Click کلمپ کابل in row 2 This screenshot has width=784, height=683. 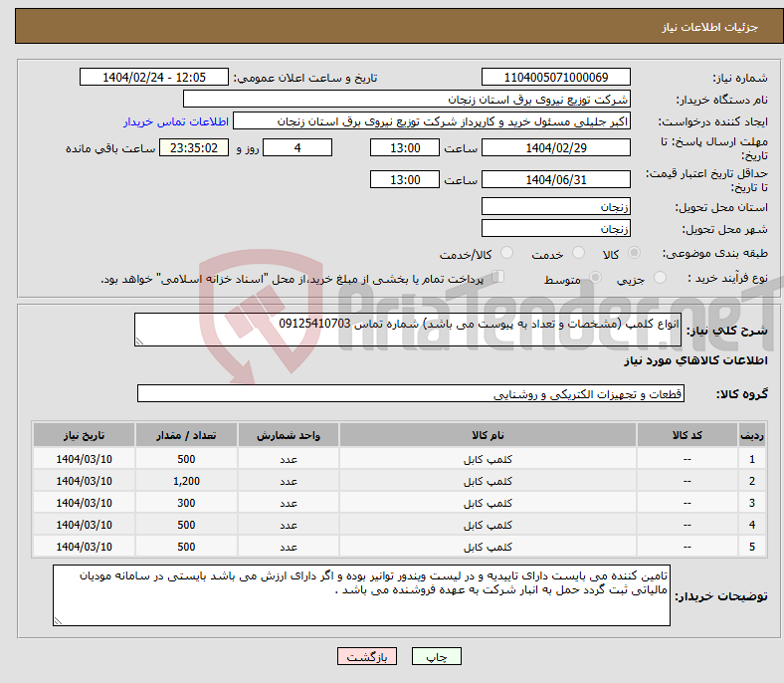click(488, 481)
